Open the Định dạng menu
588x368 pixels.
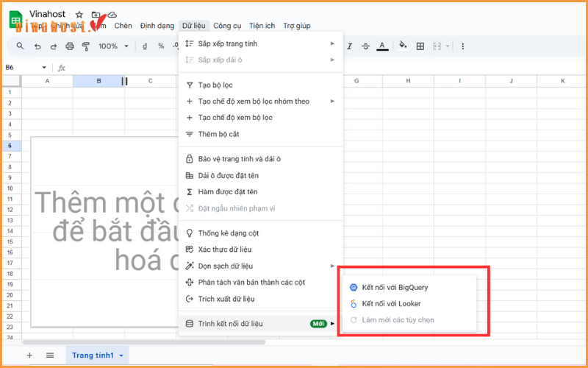pyautogui.click(x=157, y=26)
